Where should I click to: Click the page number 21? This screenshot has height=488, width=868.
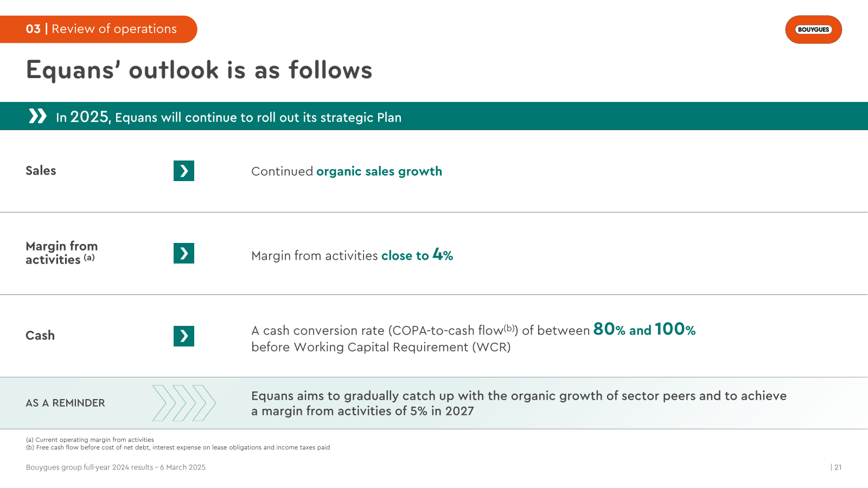[837, 467]
